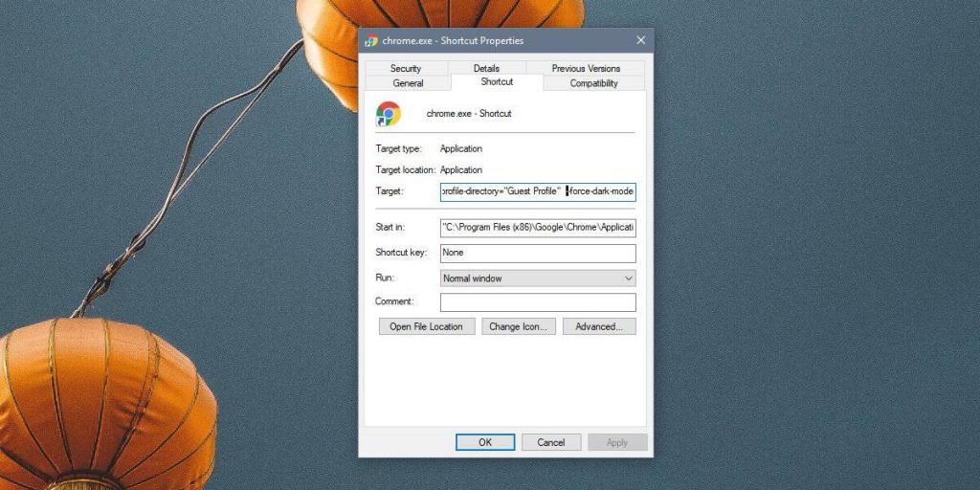The width and height of the screenshot is (980, 490).
Task: Click inside the Target text field
Action: tap(537, 191)
